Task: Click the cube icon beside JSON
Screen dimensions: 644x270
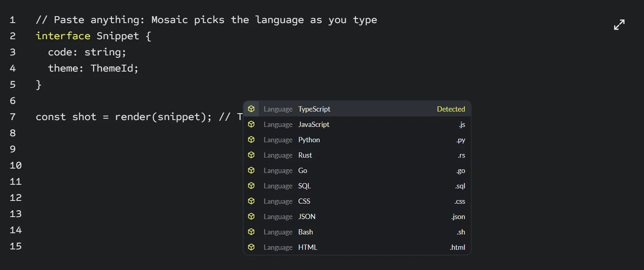Action: pyautogui.click(x=251, y=217)
